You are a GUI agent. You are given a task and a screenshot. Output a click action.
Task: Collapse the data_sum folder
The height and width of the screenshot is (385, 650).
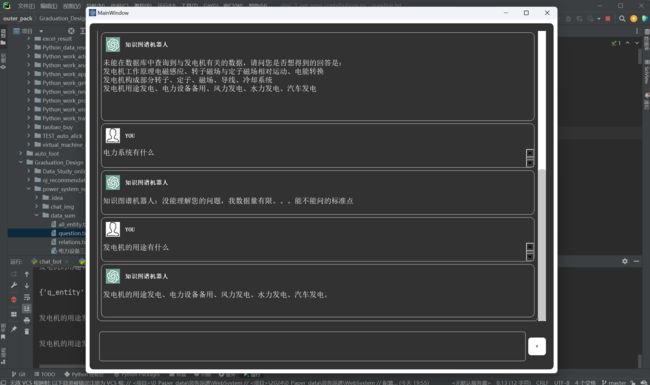pos(36,216)
